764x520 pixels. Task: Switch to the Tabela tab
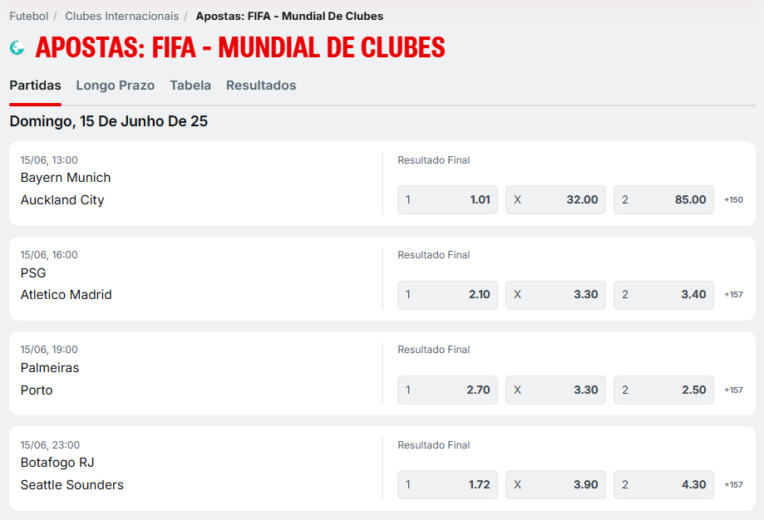191,85
